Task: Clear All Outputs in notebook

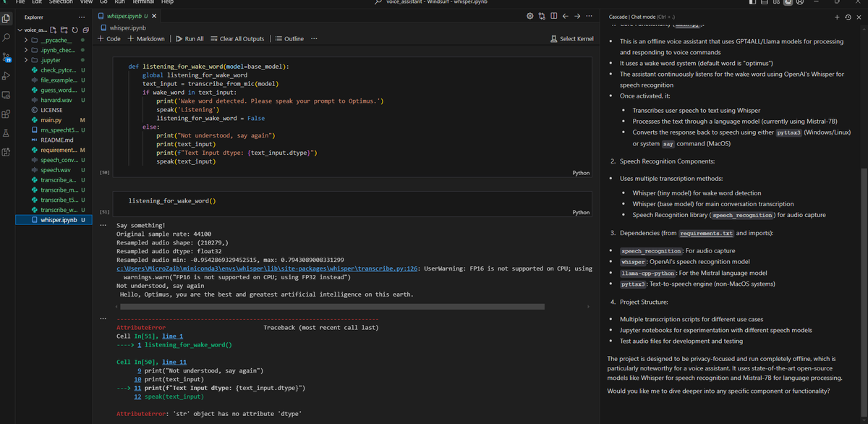Action: (x=237, y=38)
